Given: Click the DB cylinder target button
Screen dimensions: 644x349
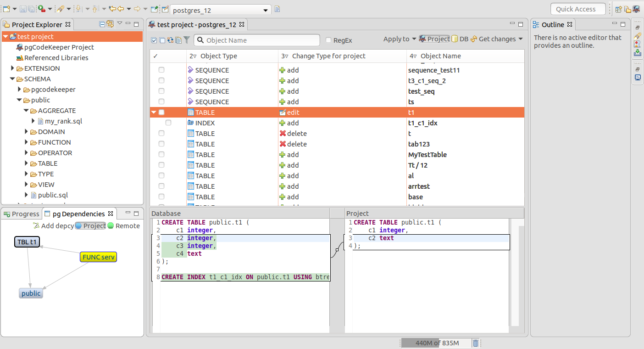Looking at the screenshot, I should [460, 39].
